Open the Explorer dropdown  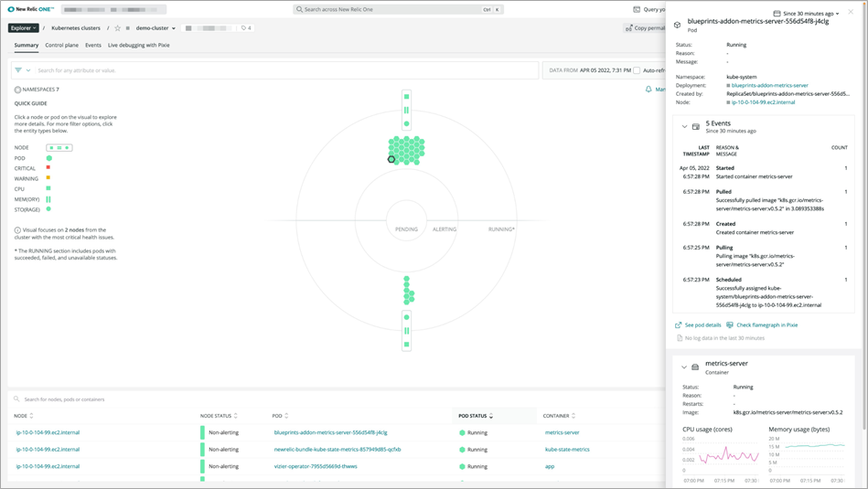point(23,28)
